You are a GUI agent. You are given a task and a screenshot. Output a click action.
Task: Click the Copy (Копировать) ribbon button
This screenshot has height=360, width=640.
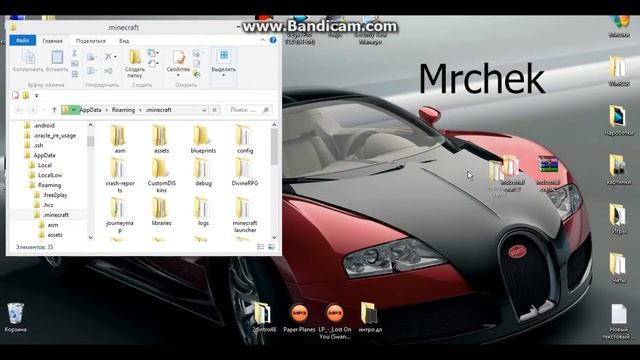click(28, 61)
